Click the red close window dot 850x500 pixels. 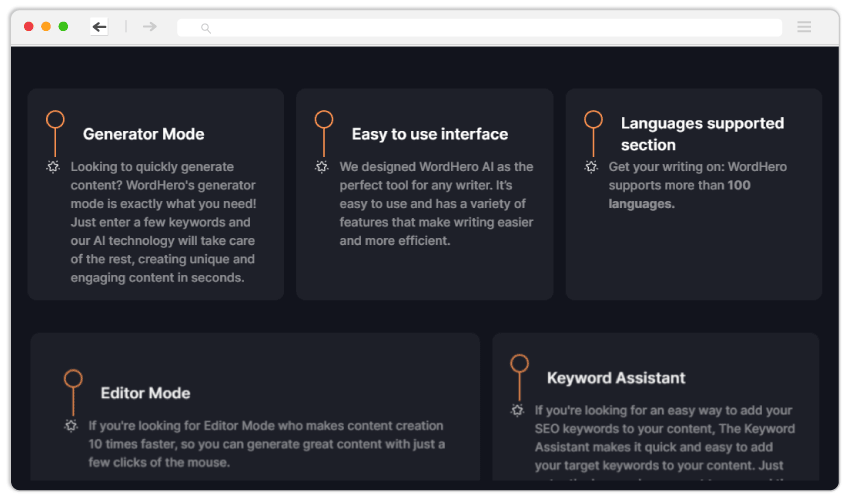coord(29,27)
